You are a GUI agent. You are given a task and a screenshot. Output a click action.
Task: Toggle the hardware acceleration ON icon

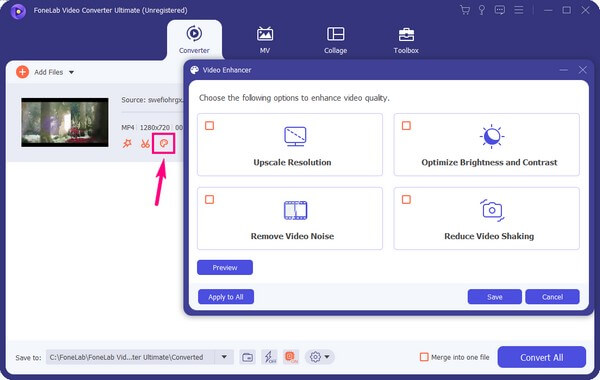click(x=291, y=357)
